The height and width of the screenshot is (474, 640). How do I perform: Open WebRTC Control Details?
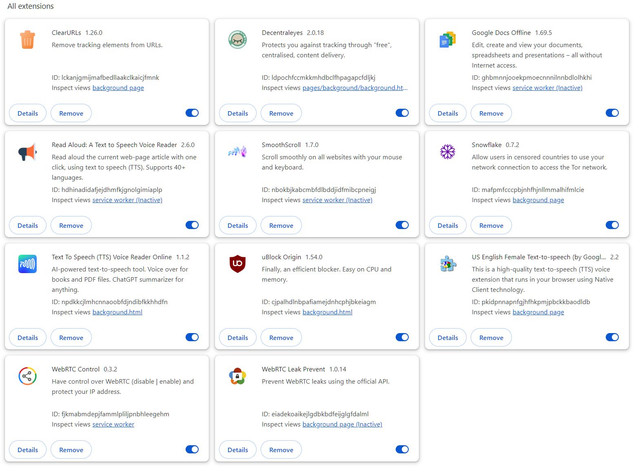click(x=28, y=450)
